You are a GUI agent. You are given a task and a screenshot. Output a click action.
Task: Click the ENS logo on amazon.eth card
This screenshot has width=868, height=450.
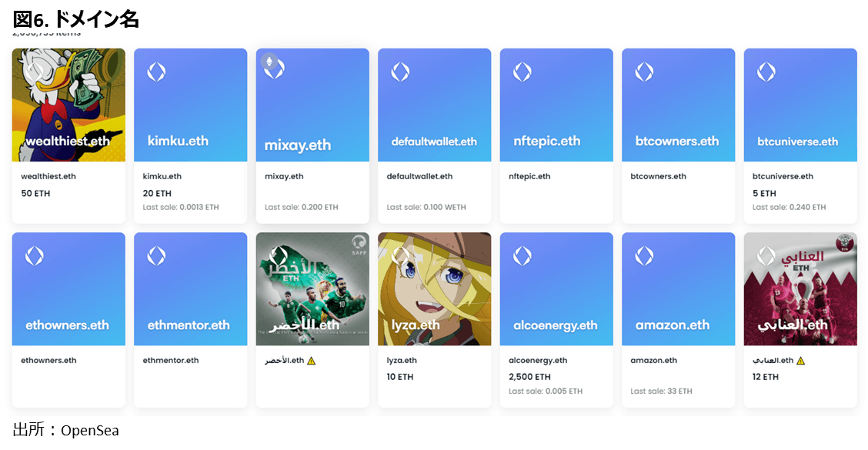644,256
